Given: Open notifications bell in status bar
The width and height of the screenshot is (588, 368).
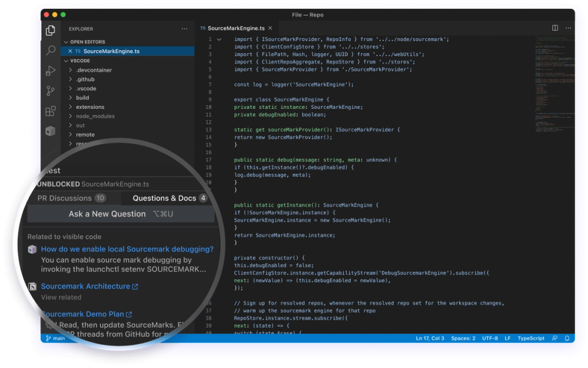Looking at the screenshot, I should (567, 339).
